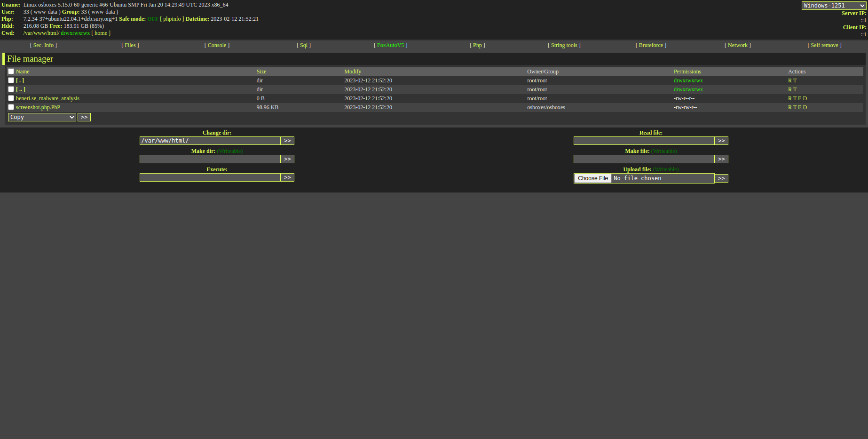The image size is (868, 439).
Task: Click Choose File under Upload file
Action: point(593,178)
